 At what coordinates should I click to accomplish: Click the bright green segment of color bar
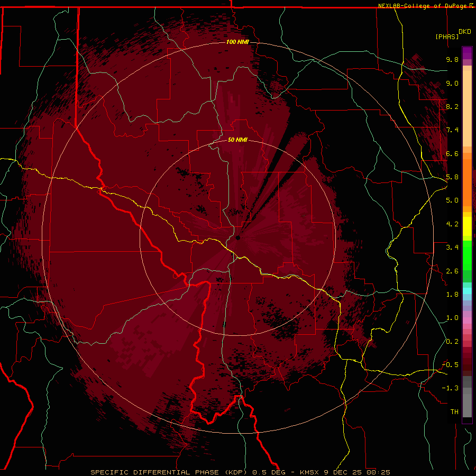click(x=467, y=255)
